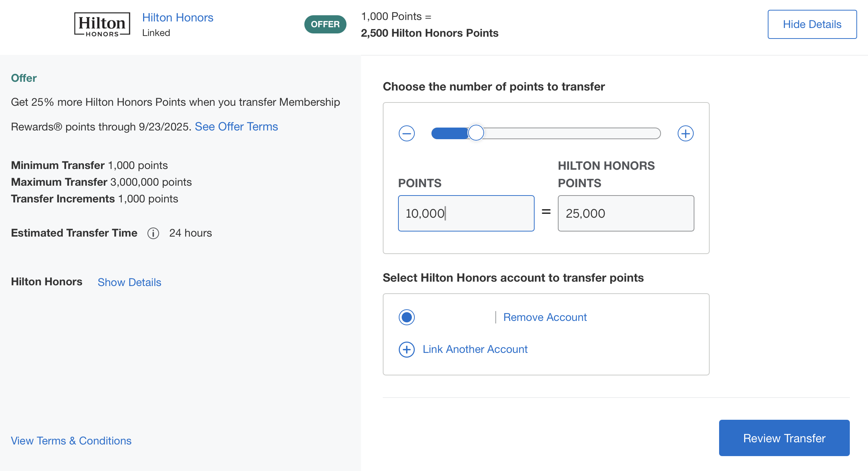Viewport: 868px width, 471px height.
Task: Click the 'Linked' status text
Action: click(x=156, y=33)
